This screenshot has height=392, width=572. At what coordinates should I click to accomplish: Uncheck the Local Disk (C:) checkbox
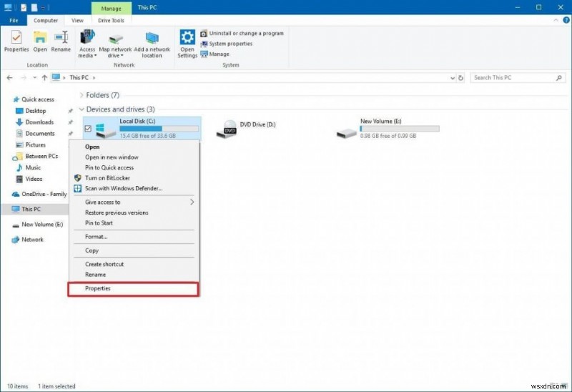tap(88, 129)
